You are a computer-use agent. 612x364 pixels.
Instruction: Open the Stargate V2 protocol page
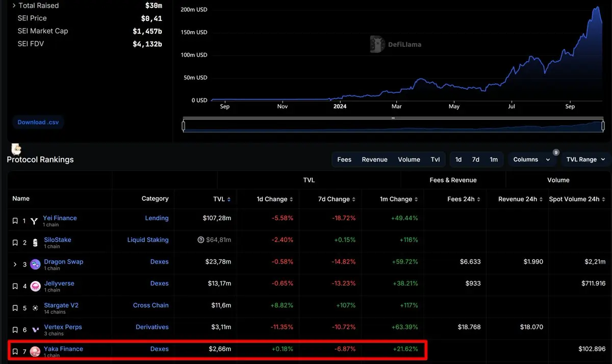pyautogui.click(x=61, y=305)
